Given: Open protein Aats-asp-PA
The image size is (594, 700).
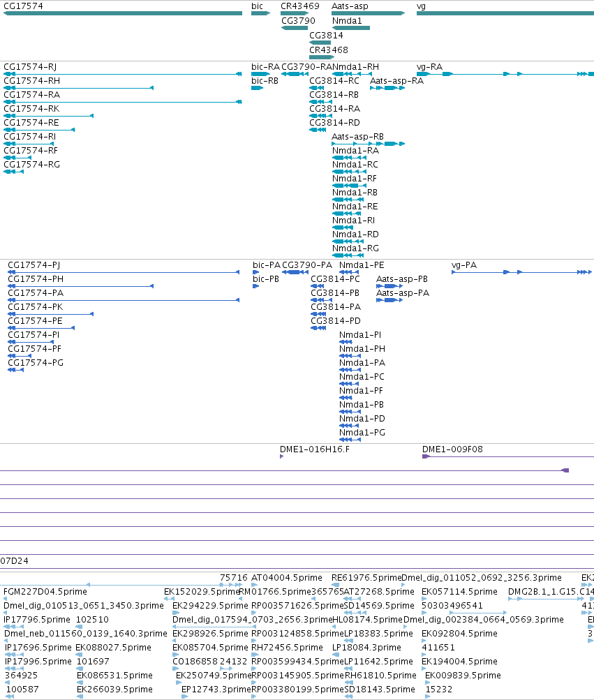Looking at the screenshot, I should pos(389,300).
